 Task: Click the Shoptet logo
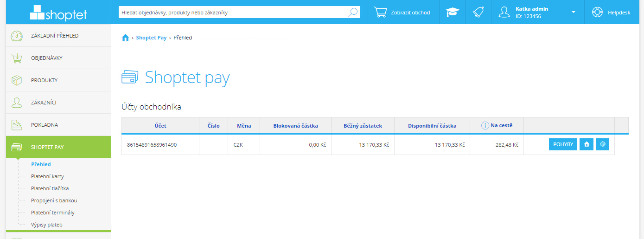pos(58,13)
